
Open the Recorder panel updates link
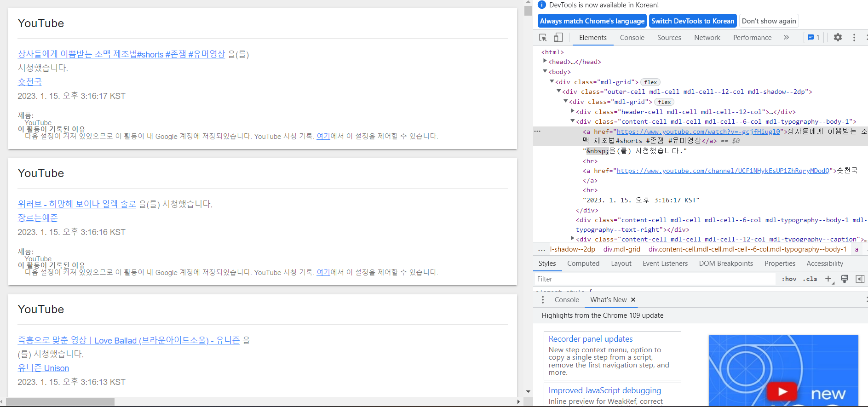(x=591, y=339)
